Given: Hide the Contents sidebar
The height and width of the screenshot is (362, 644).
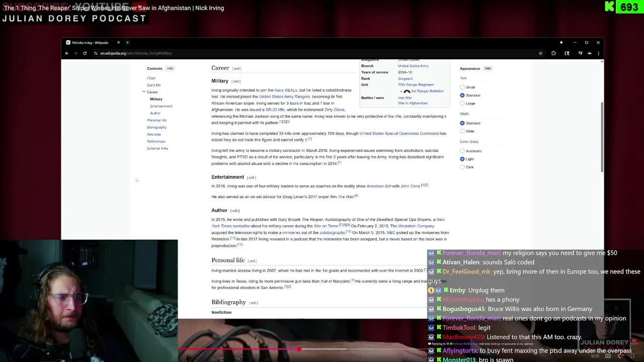Looking at the screenshot, I should tap(170, 68).
